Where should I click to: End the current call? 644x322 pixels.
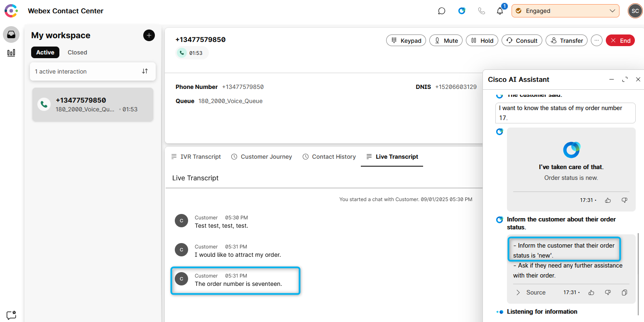click(620, 40)
